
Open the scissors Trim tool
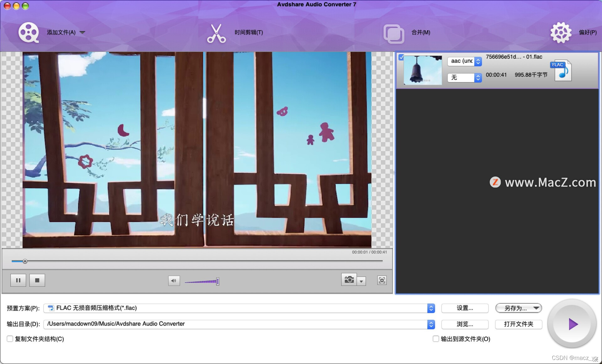click(x=216, y=33)
